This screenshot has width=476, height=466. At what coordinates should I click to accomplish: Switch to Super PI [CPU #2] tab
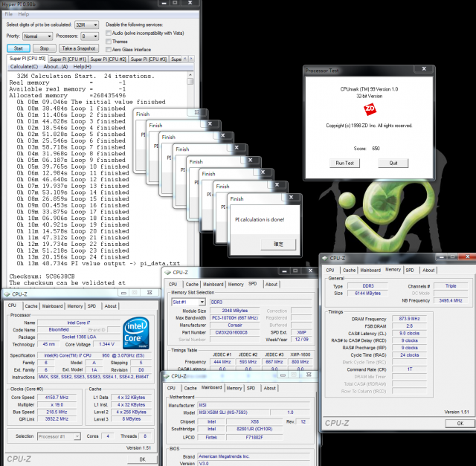(x=108, y=59)
